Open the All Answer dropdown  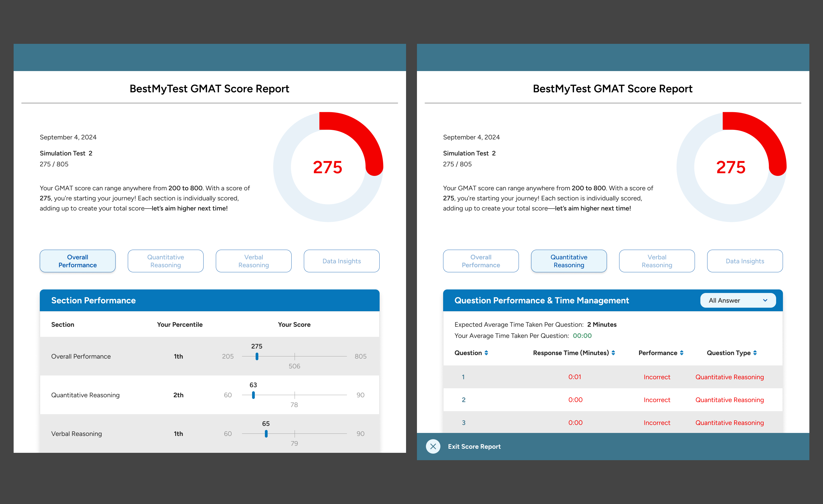pos(738,300)
